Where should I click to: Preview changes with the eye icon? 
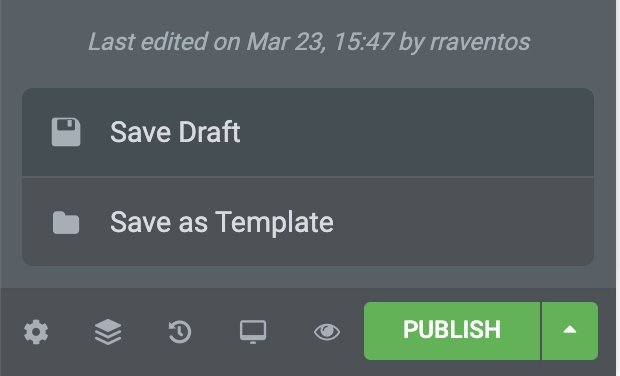click(327, 332)
